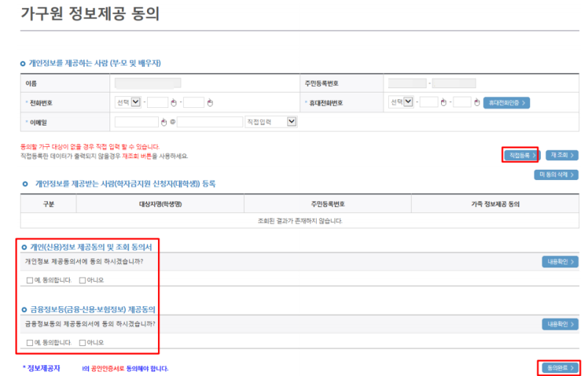588x376 pixels.
Task: Click the 휴대전화인증 button
Action: [506, 103]
